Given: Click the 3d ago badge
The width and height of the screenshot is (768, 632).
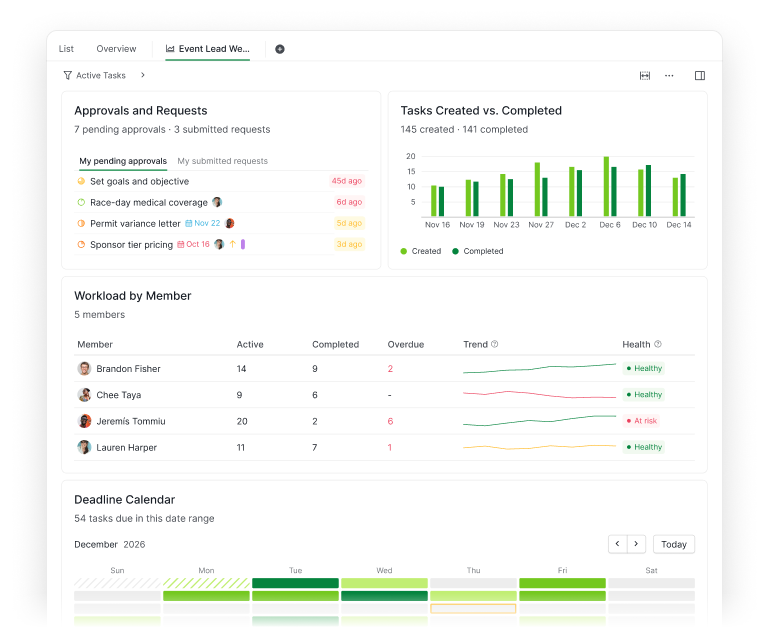Looking at the screenshot, I should [349, 244].
